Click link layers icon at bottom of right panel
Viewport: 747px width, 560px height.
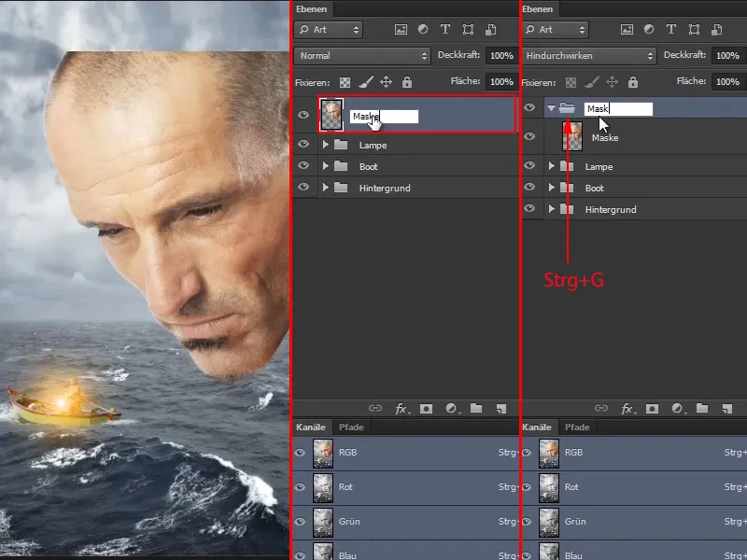pyautogui.click(x=601, y=408)
